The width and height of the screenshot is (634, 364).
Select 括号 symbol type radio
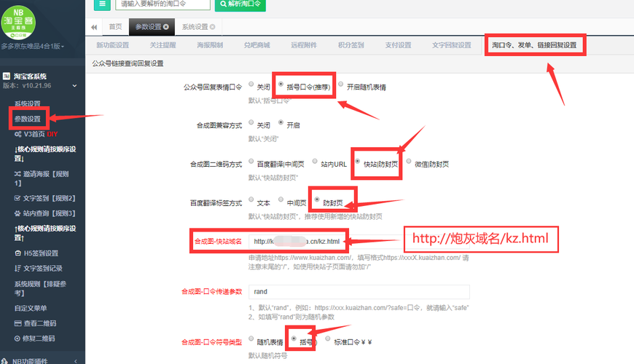pos(294,339)
